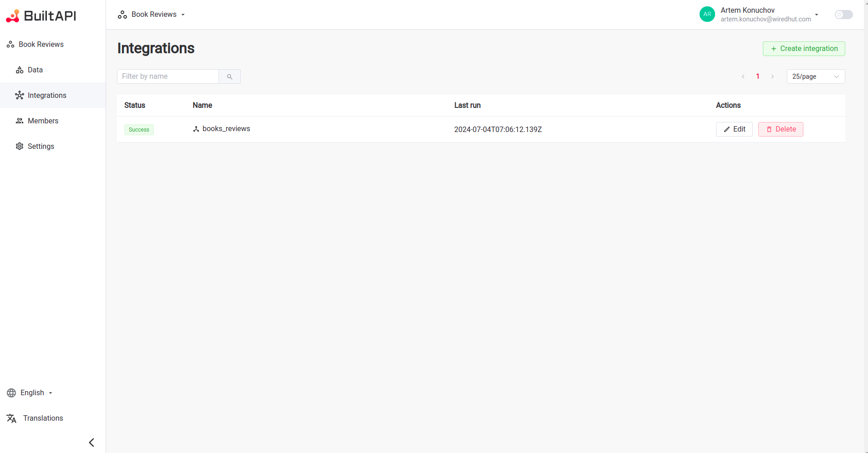Toggle the theme switch in header
The image size is (868, 453).
pos(843,15)
